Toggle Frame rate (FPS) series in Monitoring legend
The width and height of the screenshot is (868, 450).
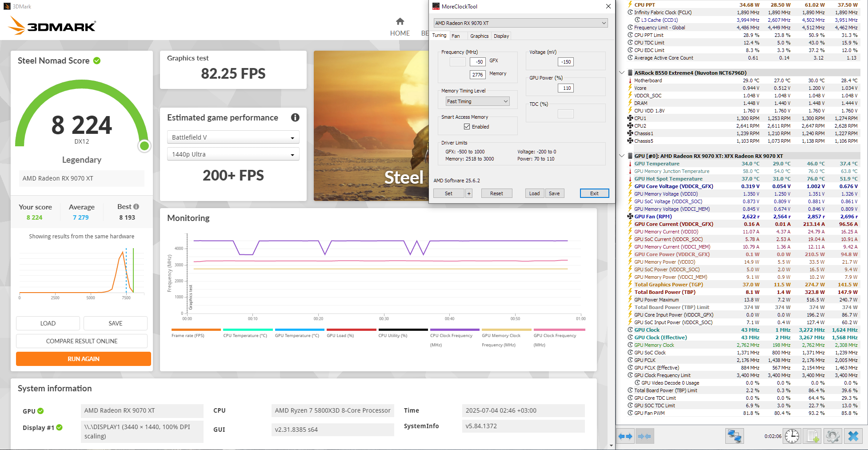pyautogui.click(x=196, y=333)
